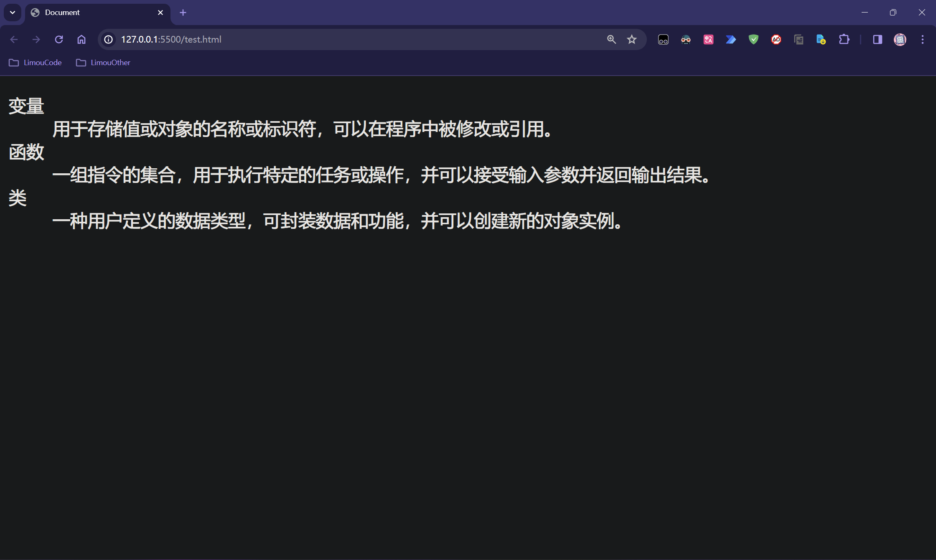This screenshot has width=936, height=560.
Task: Expand the tab search dropdown arrow
Action: pos(13,13)
